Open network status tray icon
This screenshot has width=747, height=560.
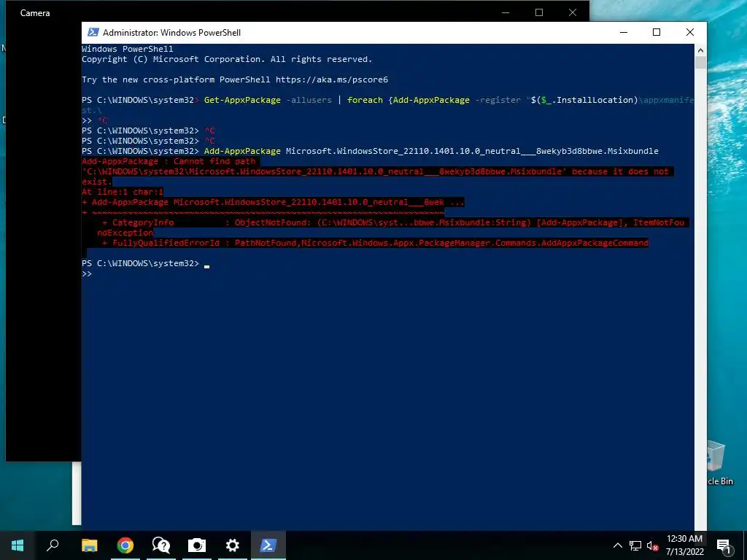pos(635,545)
